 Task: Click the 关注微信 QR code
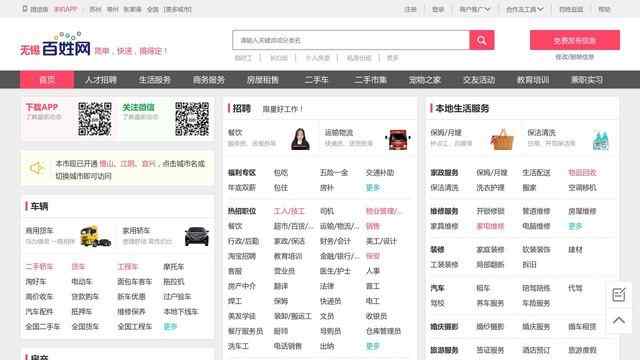pyautogui.click(x=192, y=119)
